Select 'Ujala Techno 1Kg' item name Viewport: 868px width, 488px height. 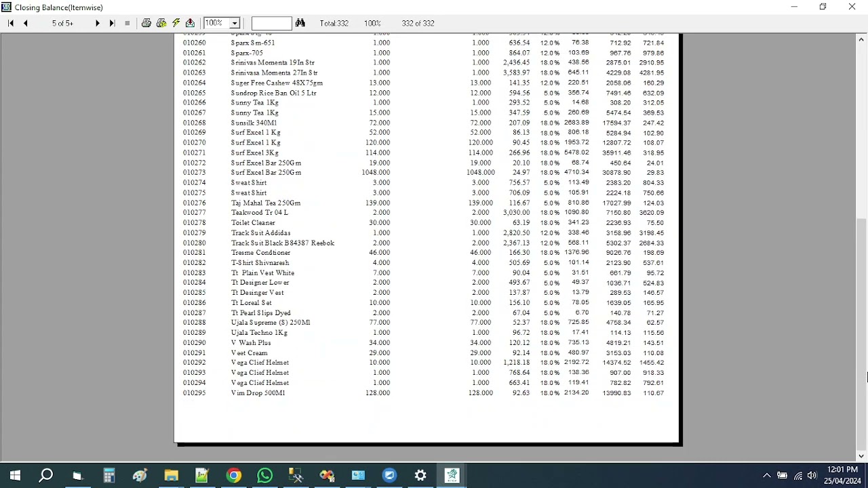coord(259,333)
